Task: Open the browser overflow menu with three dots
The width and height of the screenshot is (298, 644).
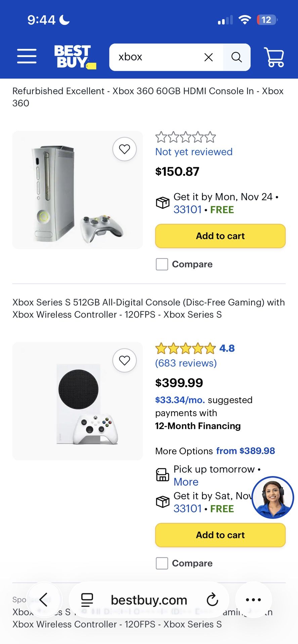Action: coord(253,600)
